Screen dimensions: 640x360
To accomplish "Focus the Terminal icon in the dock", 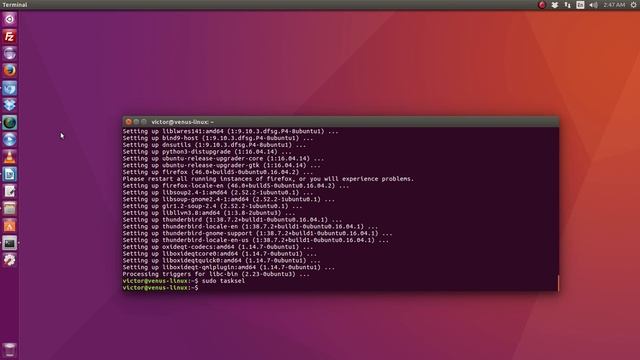I will pyautogui.click(x=9, y=243).
